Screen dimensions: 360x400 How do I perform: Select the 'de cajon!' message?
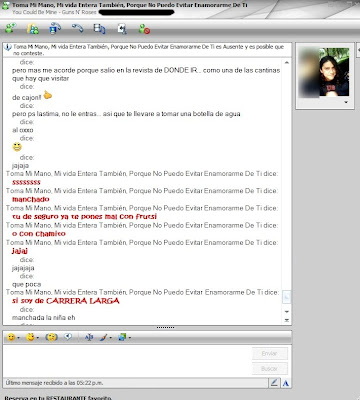27,98
